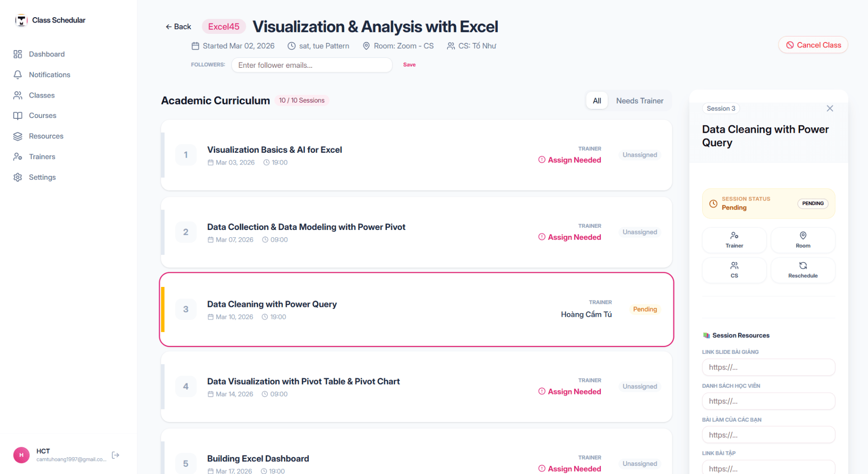This screenshot has width=868, height=474.
Task: Show All sessions filter
Action: coord(597,101)
